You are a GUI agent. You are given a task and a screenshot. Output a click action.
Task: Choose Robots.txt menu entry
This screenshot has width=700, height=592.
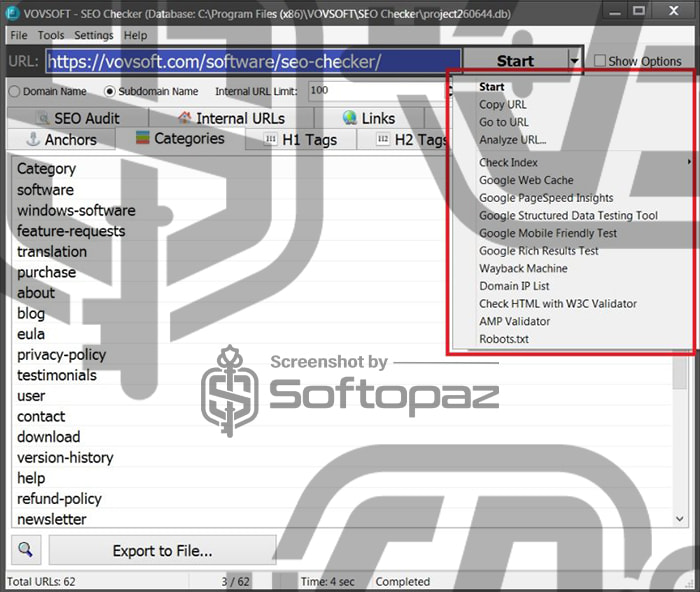click(571, 339)
